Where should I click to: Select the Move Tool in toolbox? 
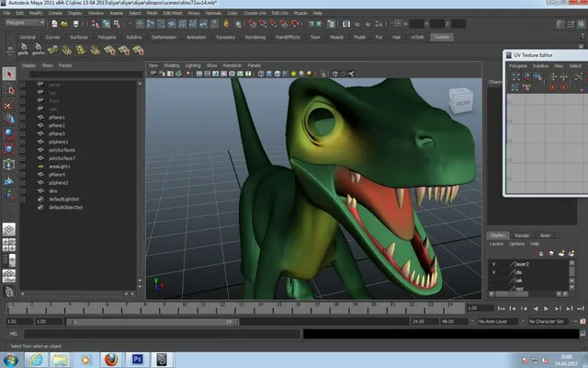click(x=9, y=119)
